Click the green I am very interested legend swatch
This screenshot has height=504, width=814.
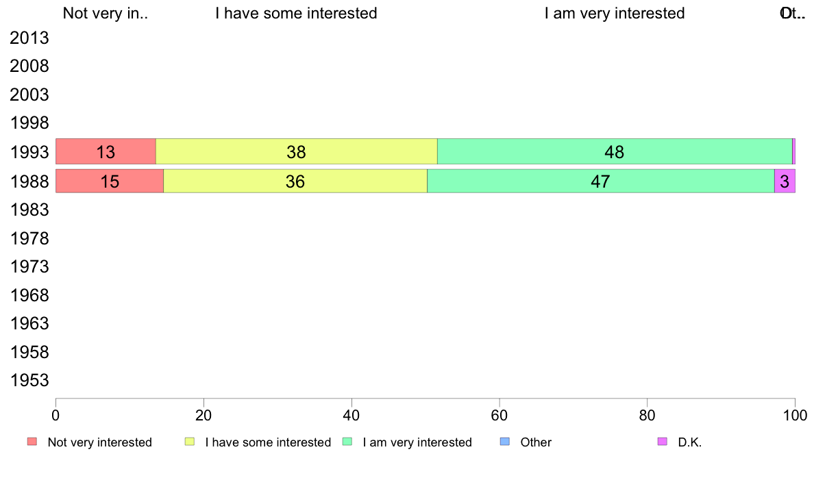347,442
